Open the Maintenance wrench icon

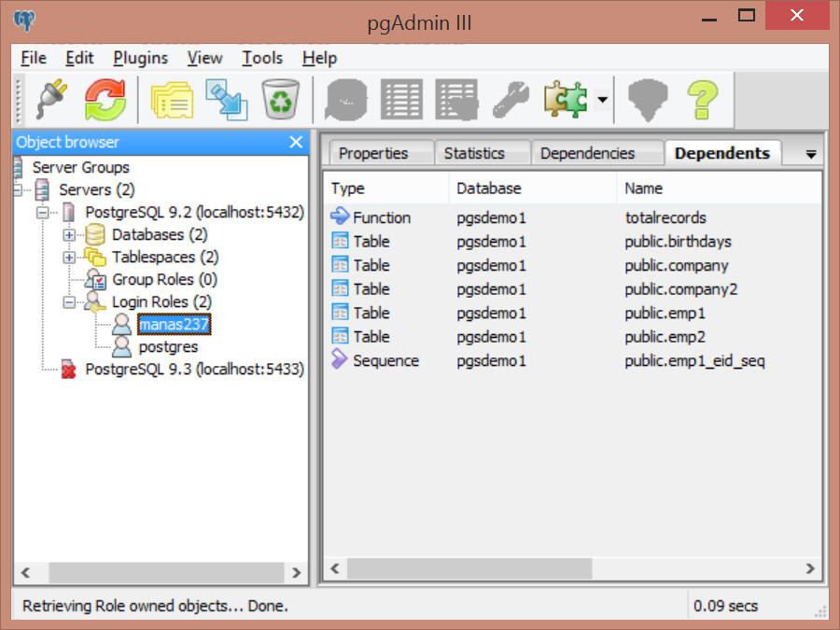click(511, 100)
